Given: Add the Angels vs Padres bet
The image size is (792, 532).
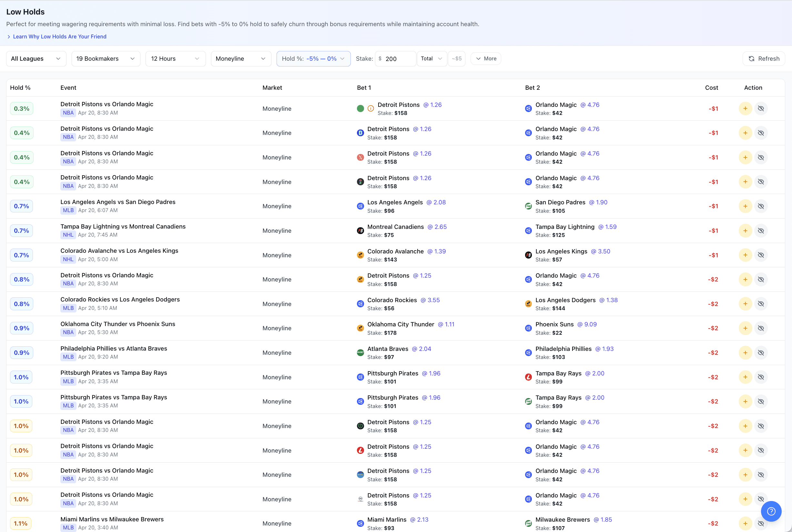Looking at the screenshot, I should [x=745, y=206].
